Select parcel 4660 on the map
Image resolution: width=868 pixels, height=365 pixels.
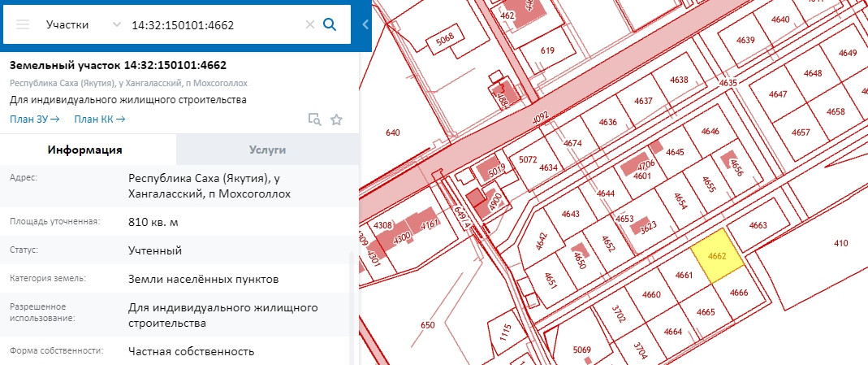pyautogui.click(x=652, y=294)
